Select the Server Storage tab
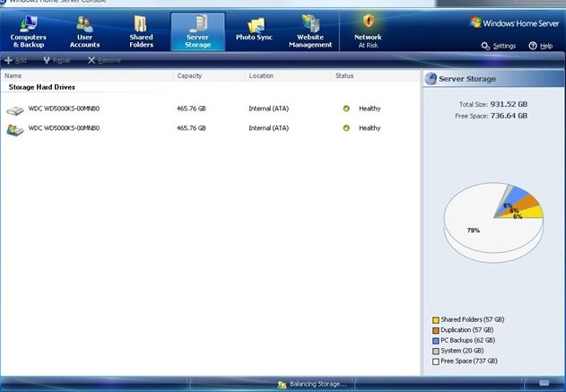Image resolution: width=566 pixels, height=392 pixels. click(x=198, y=32)
